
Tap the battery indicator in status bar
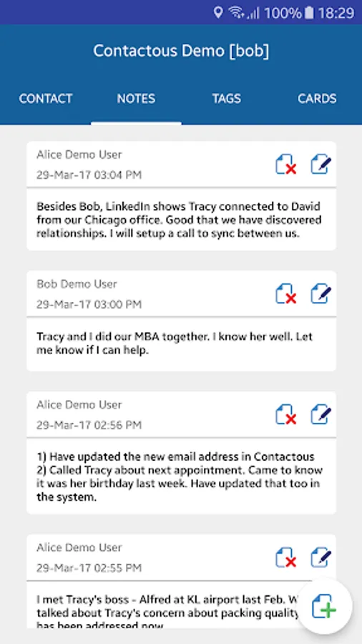click(x=310, y=12)
